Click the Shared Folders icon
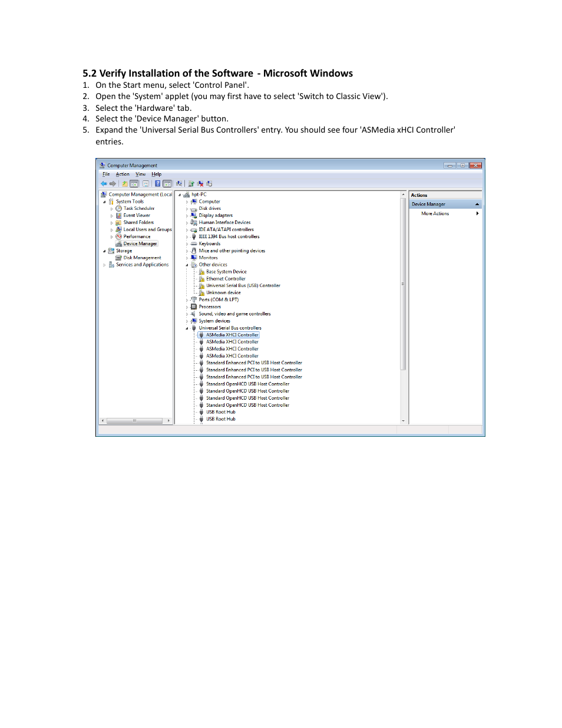562x728 pixels. click(118, 223)
